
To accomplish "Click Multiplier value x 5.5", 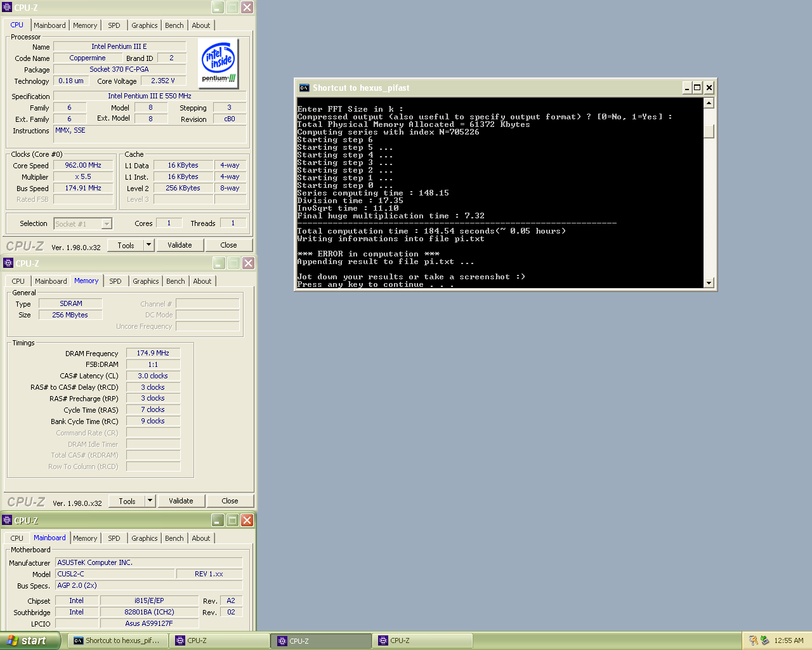I will tap(83, 176).
